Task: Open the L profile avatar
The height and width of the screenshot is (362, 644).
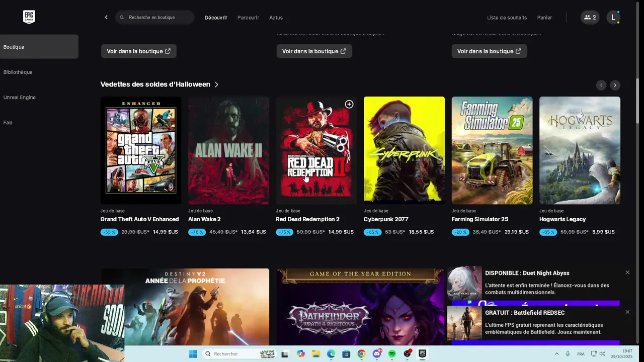Action: pos(613,18)
